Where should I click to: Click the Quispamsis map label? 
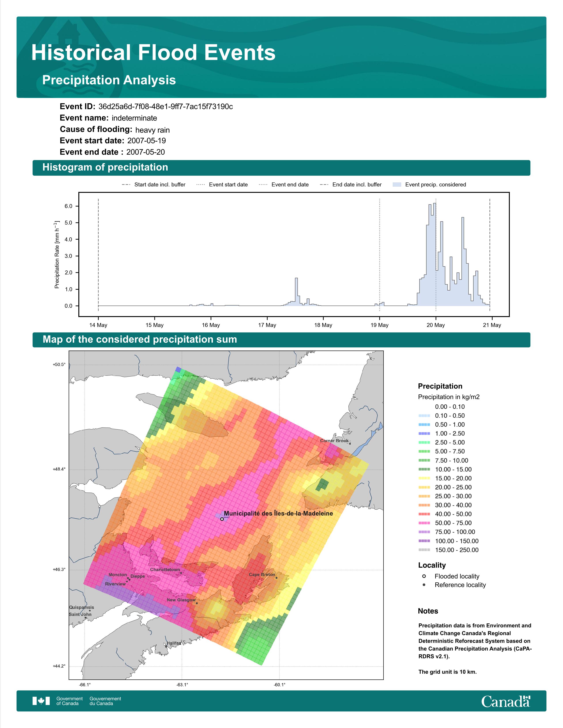coord(82,607)
